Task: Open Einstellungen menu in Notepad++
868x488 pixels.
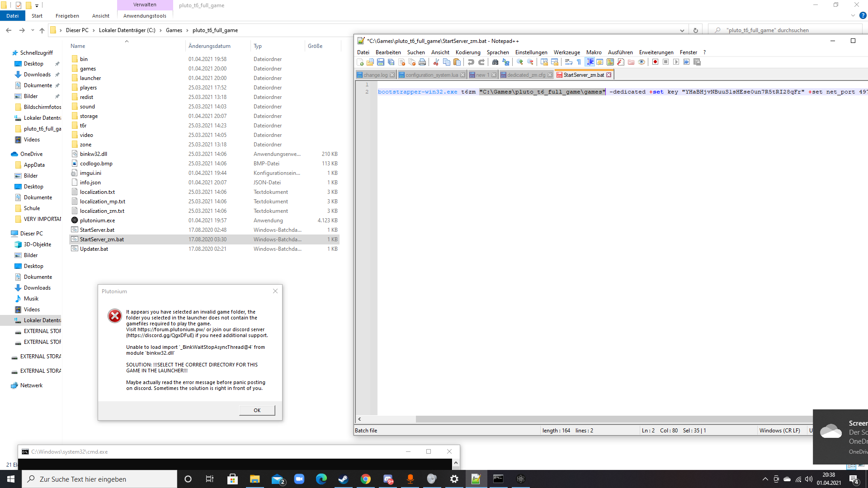Action: tap(531, 52)
